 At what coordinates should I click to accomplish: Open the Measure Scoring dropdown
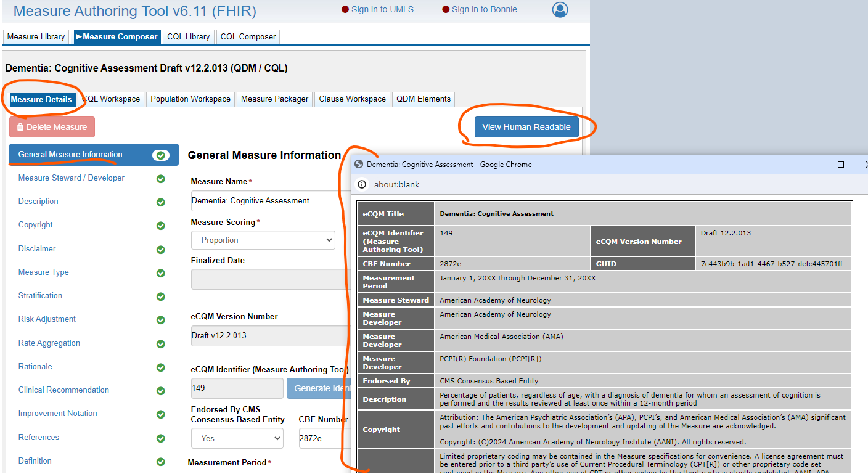(x=263, y=240)
